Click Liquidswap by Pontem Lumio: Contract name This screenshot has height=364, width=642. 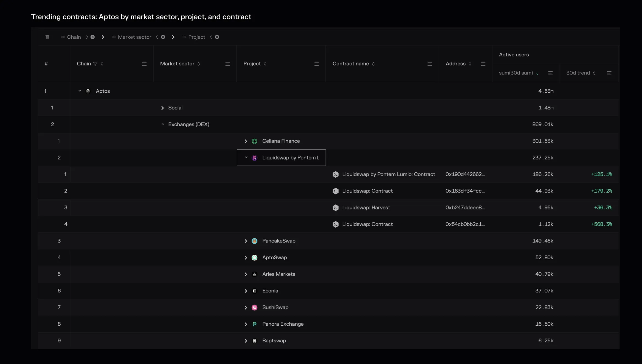(388, 174)
